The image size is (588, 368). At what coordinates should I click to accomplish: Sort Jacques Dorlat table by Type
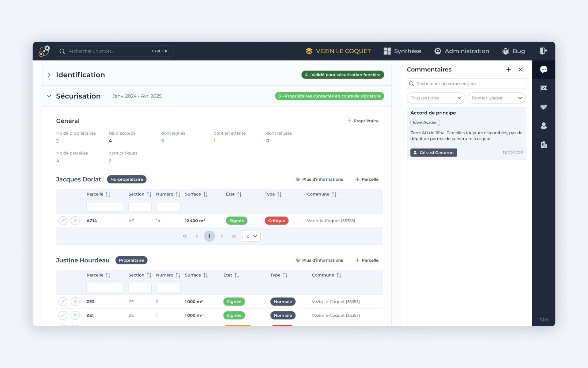click(279, 194)
